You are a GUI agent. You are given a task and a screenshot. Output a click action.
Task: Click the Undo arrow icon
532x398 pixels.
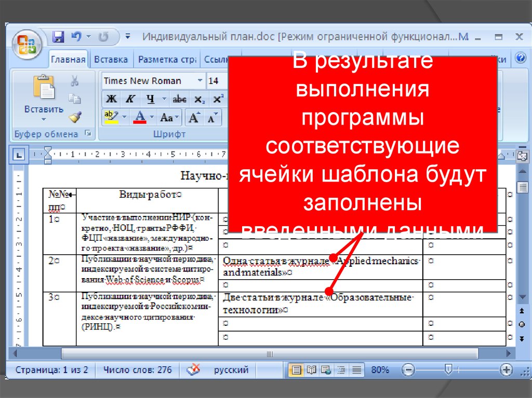click(x=77, y=37)
